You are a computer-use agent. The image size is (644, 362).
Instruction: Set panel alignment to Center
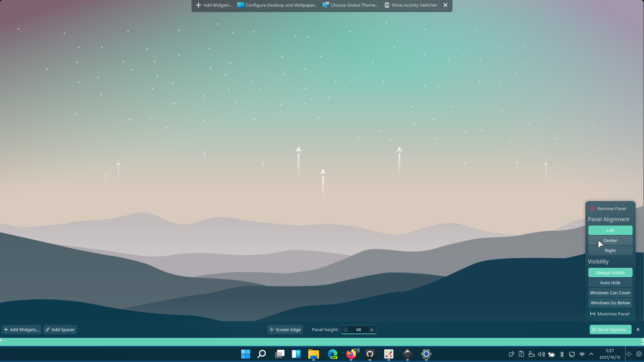tap(610, 240)
